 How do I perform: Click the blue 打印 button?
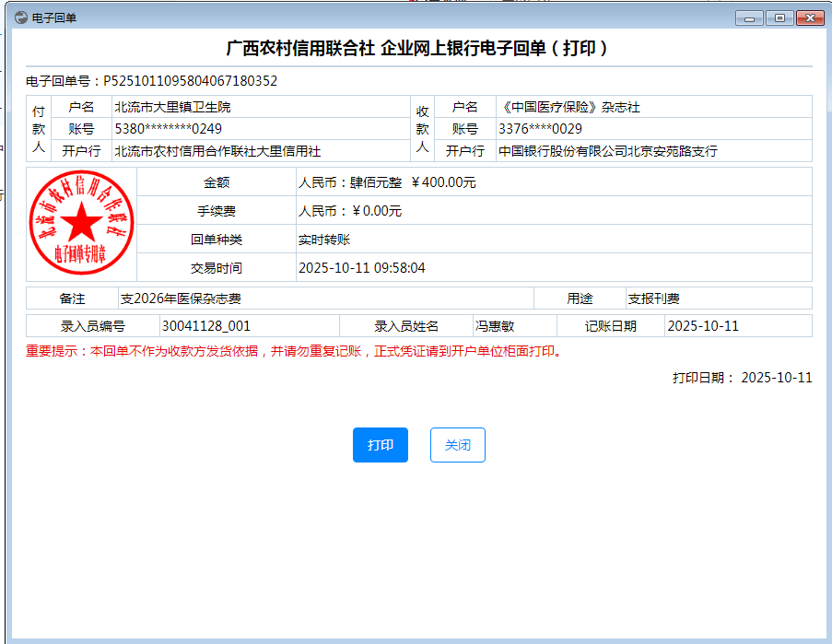tap(380, 445)
